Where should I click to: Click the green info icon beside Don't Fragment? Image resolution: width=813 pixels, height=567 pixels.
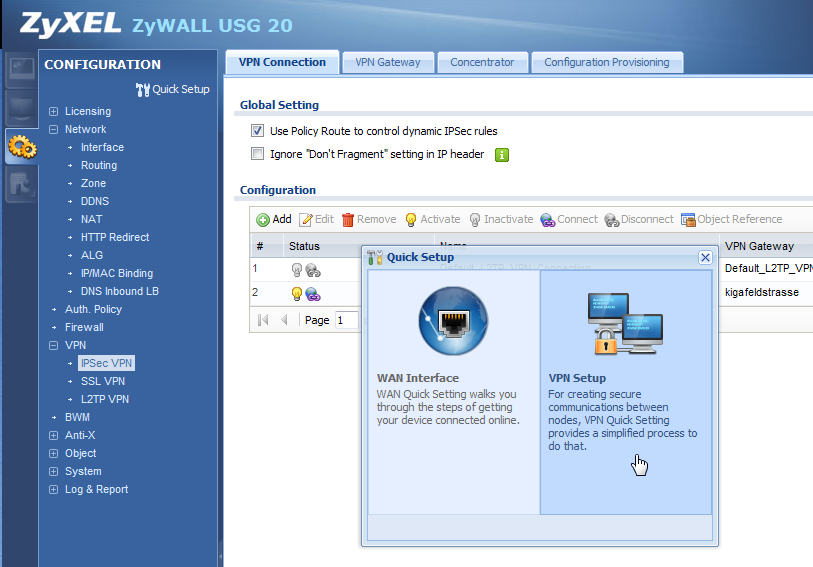coord(503,155)
